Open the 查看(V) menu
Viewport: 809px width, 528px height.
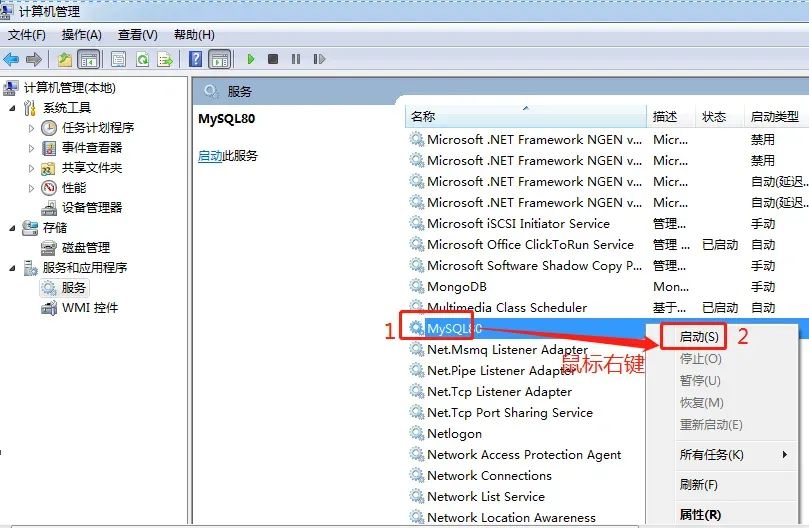[137, 35]
